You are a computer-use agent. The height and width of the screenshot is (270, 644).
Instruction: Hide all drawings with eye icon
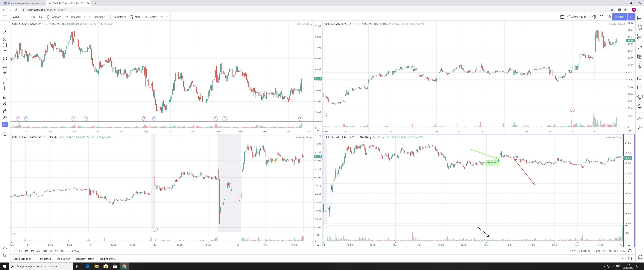pos(5,118)
